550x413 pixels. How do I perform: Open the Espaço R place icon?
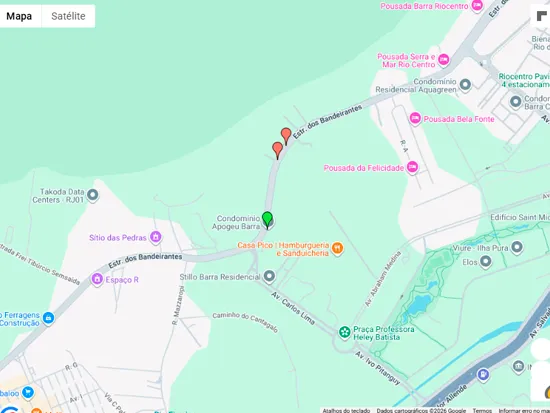pyautogui.click(x=97, y=279)
